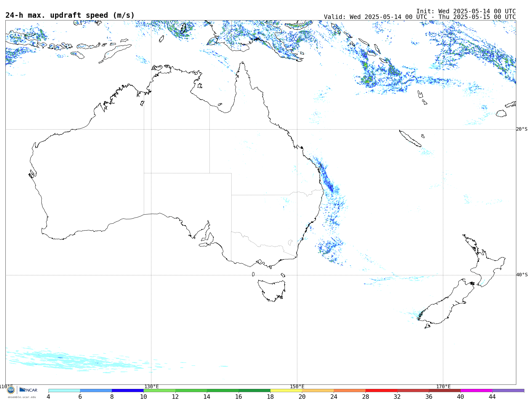Click the 'Valid:' time range line
The width and height of the screenshot is (532, 400).
tap(420, 17)
